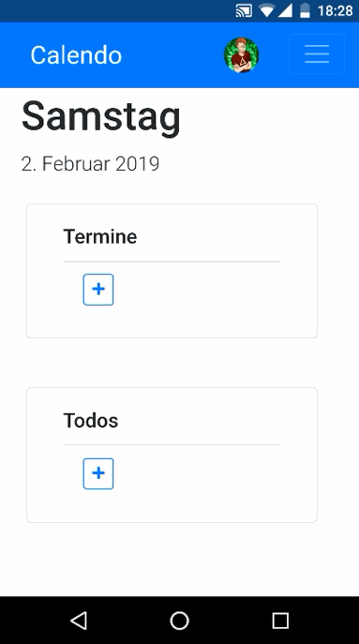Select the Samstag day heading
This screenshot has width=359, height=644.
101,117
